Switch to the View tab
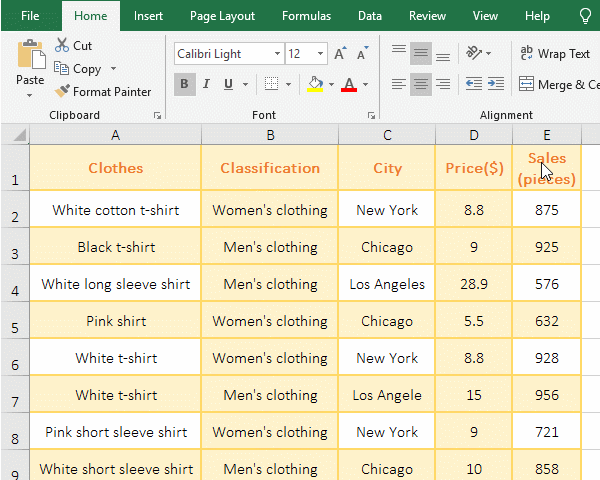The width and height of the screenshot is (600, 480). coord(485,16)
